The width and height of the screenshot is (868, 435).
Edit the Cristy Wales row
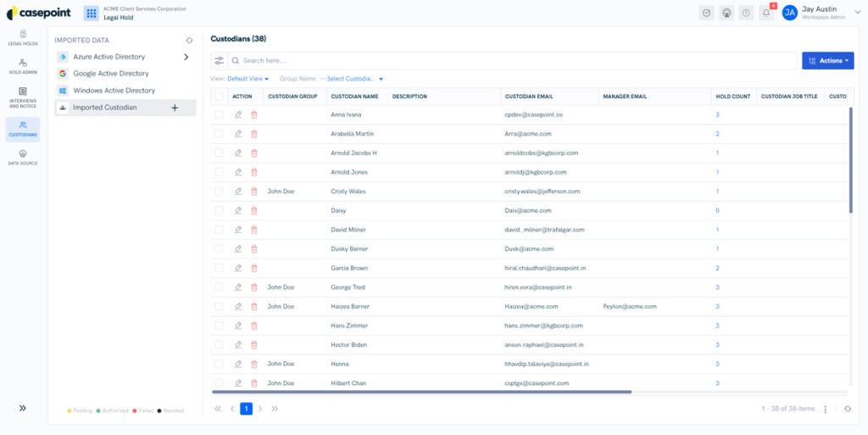(x=238, y=192)
